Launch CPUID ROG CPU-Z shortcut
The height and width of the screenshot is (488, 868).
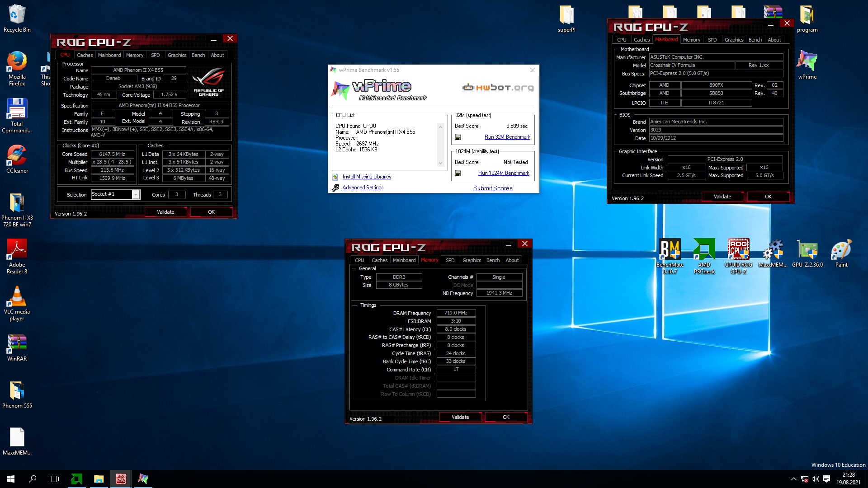pos(739,257)
